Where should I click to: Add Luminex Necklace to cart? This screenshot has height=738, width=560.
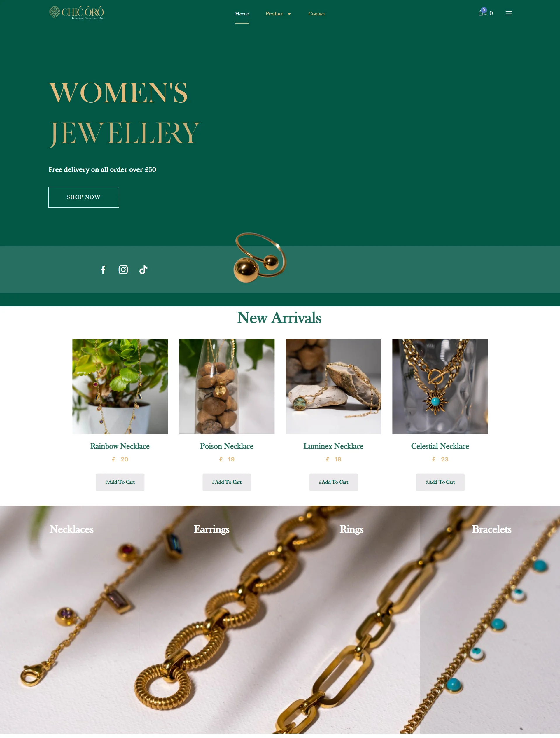[334, 482]
